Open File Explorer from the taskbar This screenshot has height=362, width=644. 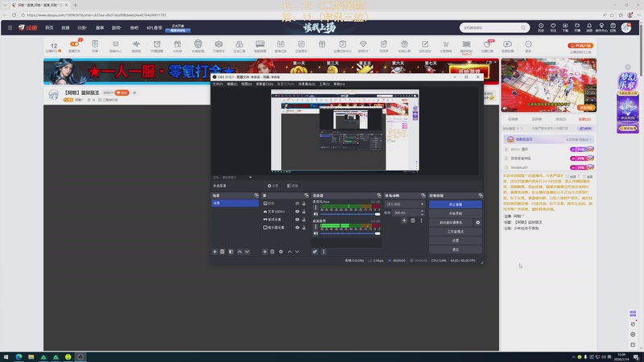[x=31, y=357]
